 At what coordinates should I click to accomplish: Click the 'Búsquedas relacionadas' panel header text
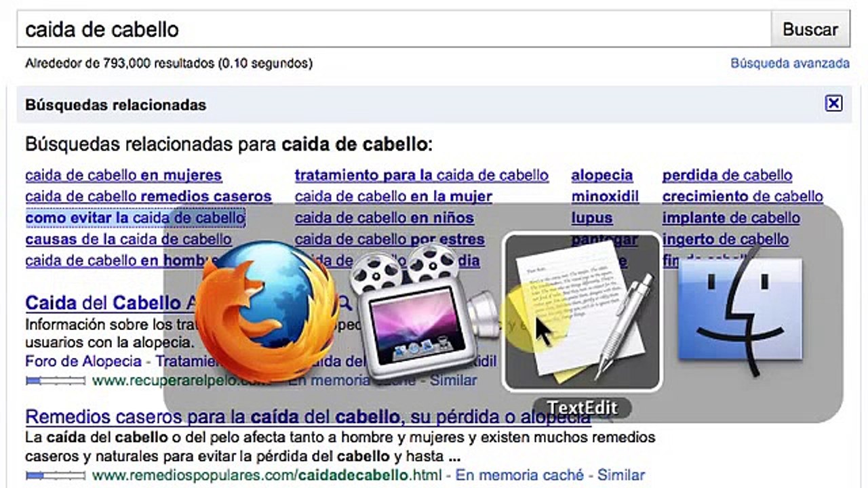[x=115, y=105]
